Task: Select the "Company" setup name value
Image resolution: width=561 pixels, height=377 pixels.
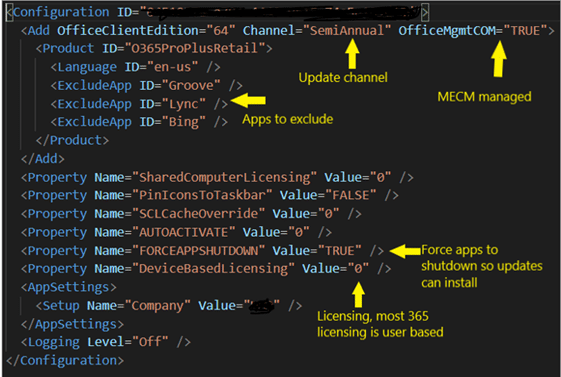Action: 157,306
